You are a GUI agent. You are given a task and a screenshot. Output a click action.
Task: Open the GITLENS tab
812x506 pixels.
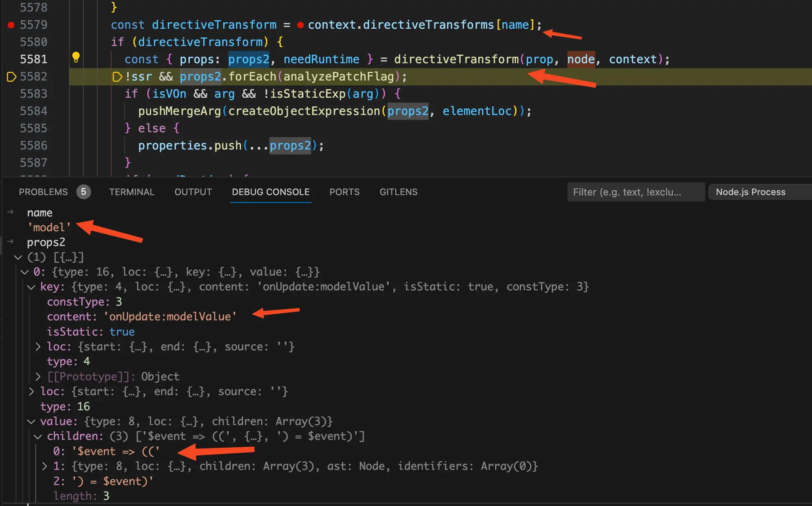pyautogui.click(x=398, y=192)
